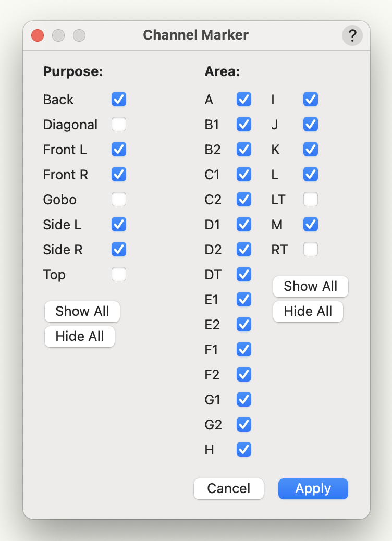Uncheck the Front L checkbox
The height and width of the screenshot is (541, 392).
(119, 149)
